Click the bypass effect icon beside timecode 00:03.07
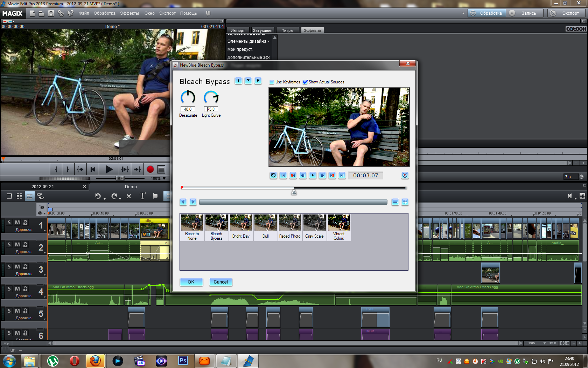 coord(405,175)
